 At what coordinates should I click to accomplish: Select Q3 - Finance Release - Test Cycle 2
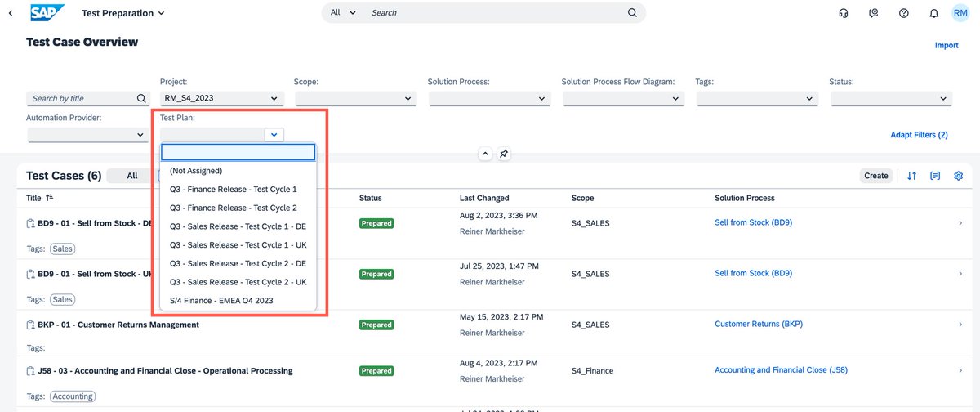[238, 208]
